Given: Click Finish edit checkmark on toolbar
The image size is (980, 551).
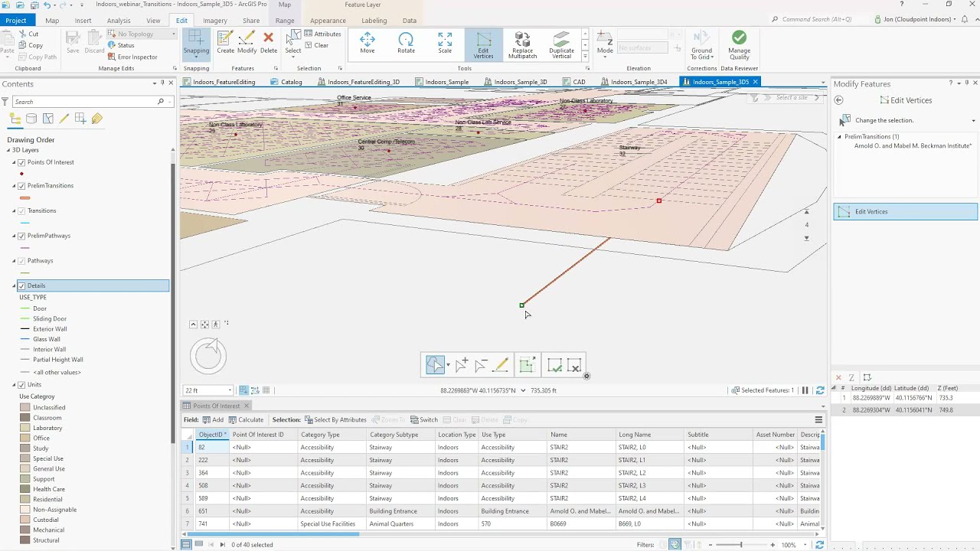Looking at the screenshot, I should (x=555, y=366).
